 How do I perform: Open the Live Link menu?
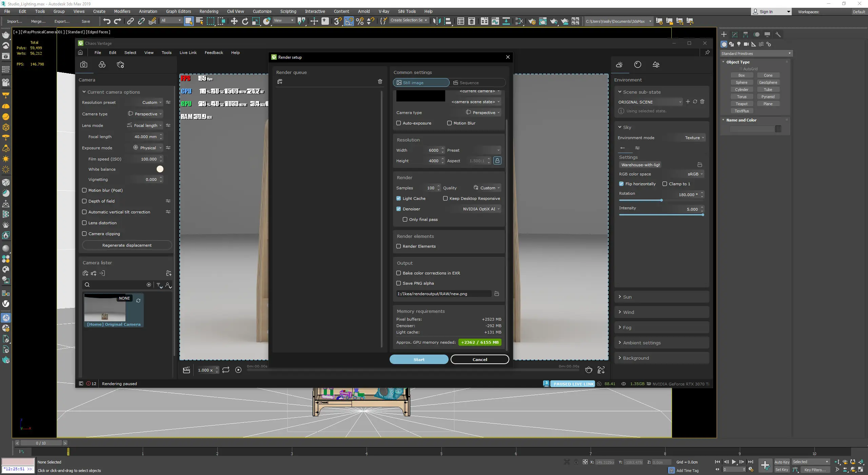point(188,53)
